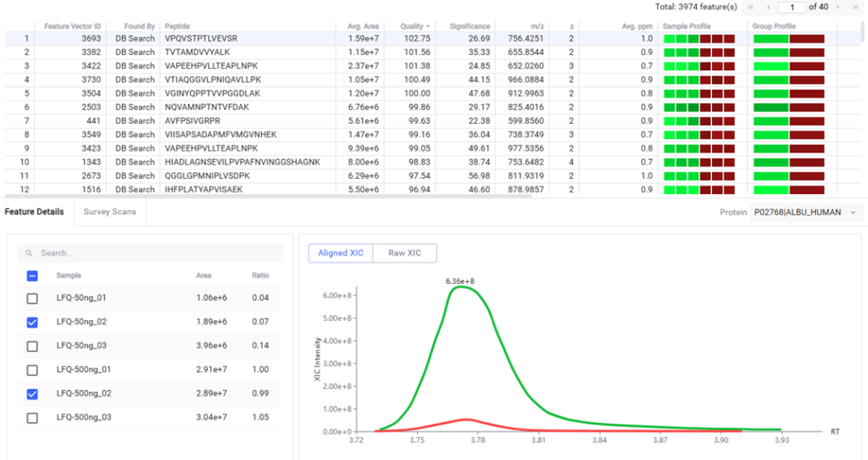Go to the previous page arrow
The height and width of the screenshot is (460, 868).
(767, 7)
